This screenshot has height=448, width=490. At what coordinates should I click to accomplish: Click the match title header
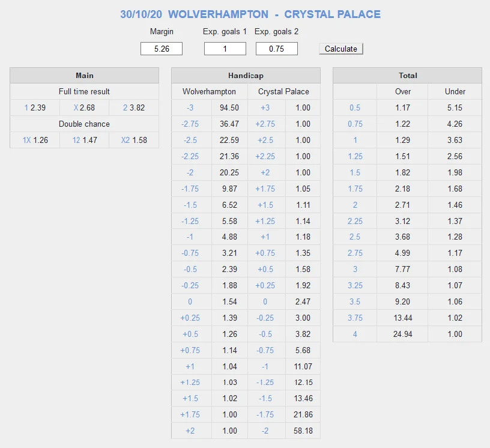pos(250,14)
